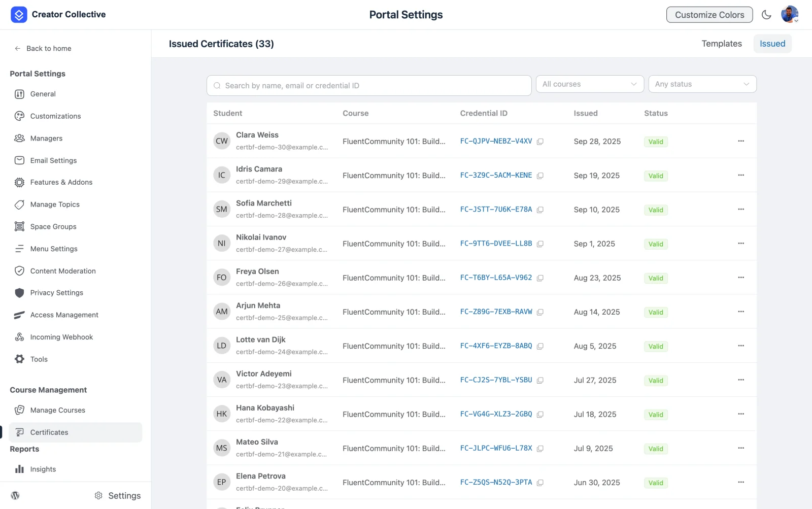Select the Victor Adeyemi student name

(264, 374)
